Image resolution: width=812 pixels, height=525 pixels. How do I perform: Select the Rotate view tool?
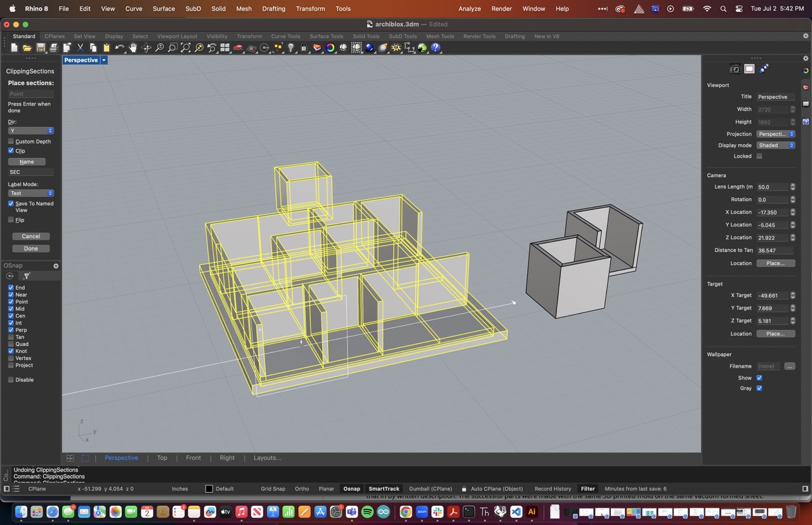click(147, 48)
